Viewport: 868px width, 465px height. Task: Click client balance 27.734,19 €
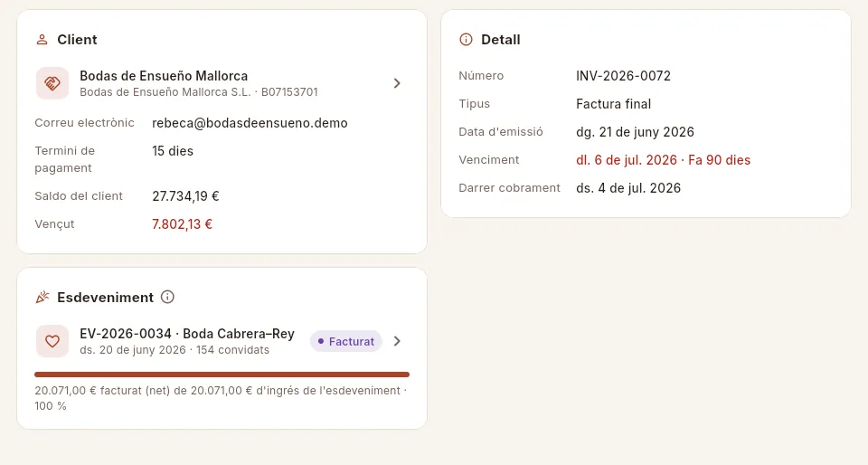pos(185,196)
